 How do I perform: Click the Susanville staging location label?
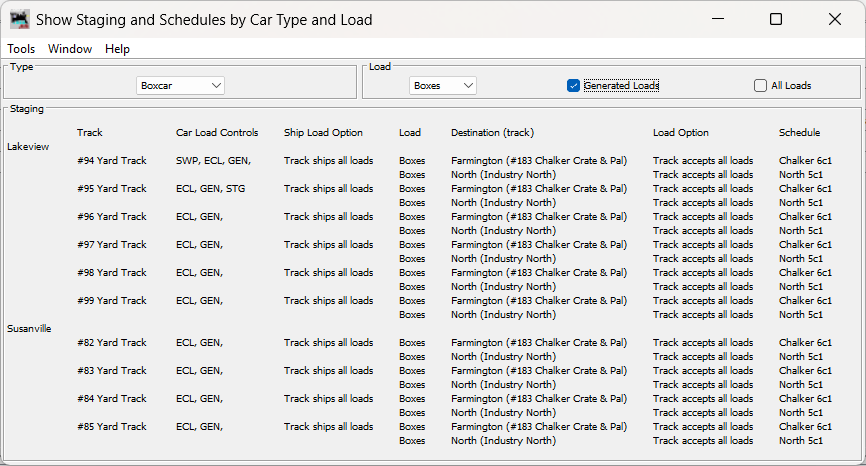tap(29, 328)
